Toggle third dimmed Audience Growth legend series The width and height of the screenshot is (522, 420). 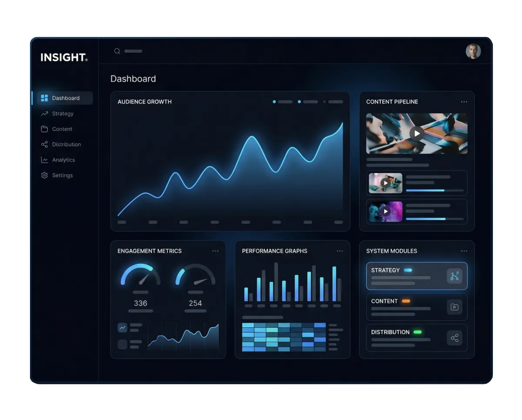click(333, 102)
